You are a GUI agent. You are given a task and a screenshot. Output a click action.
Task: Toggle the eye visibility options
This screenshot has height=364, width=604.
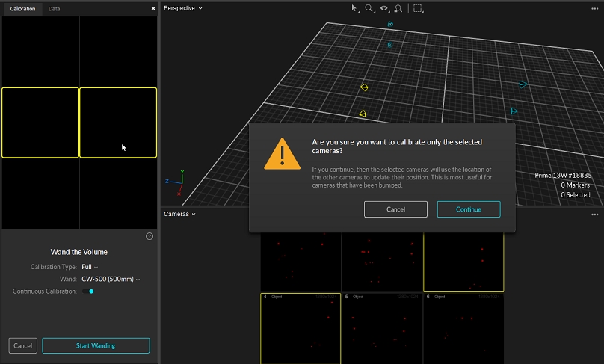(x=384, y=8)
